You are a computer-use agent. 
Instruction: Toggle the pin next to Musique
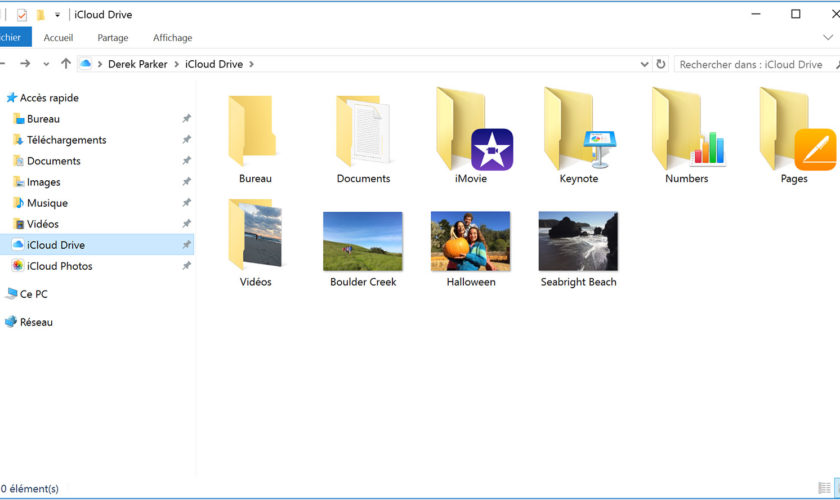pos(186,203)
